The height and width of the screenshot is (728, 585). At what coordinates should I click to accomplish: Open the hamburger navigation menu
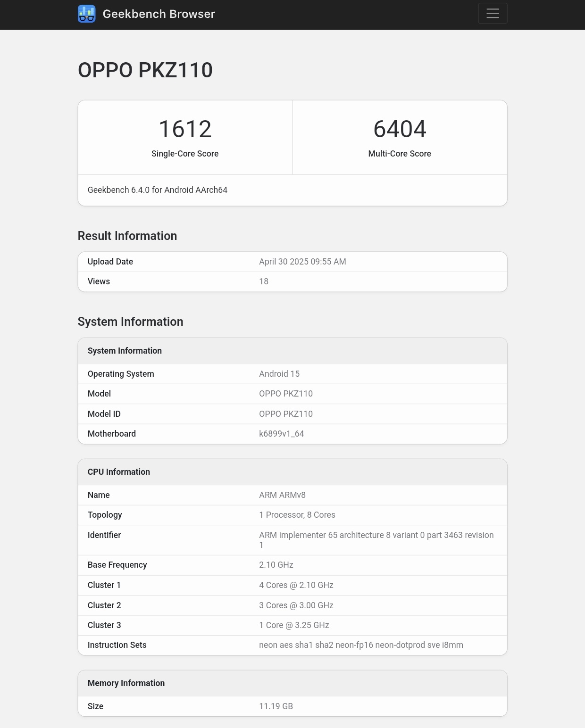tap(493, 13)
